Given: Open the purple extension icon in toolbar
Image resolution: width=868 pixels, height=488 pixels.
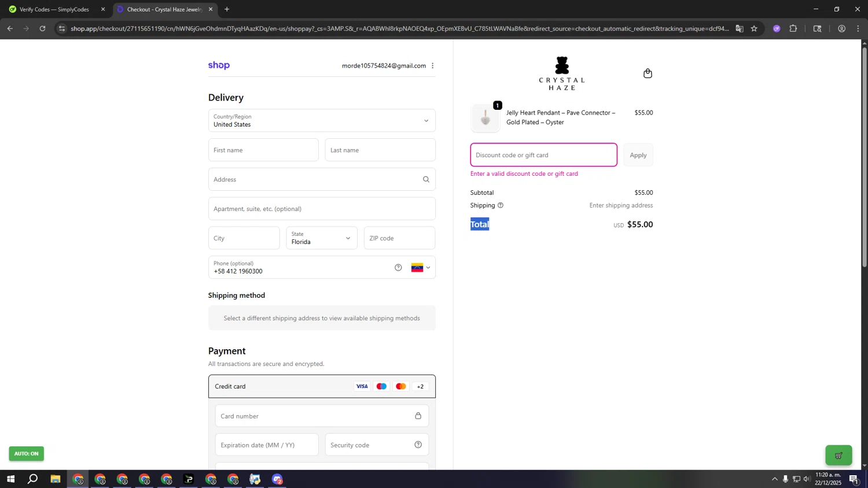Looking at the screenshot, I should coord(777,28).
